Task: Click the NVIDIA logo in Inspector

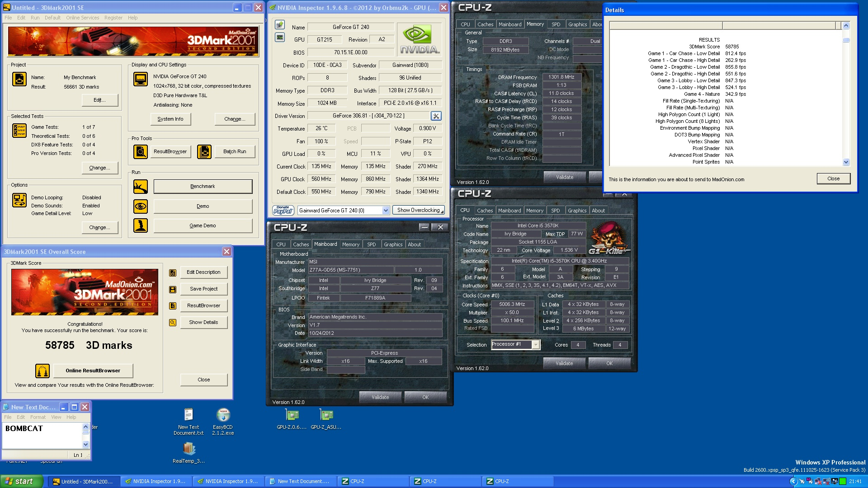Action: tap(419, 40)
